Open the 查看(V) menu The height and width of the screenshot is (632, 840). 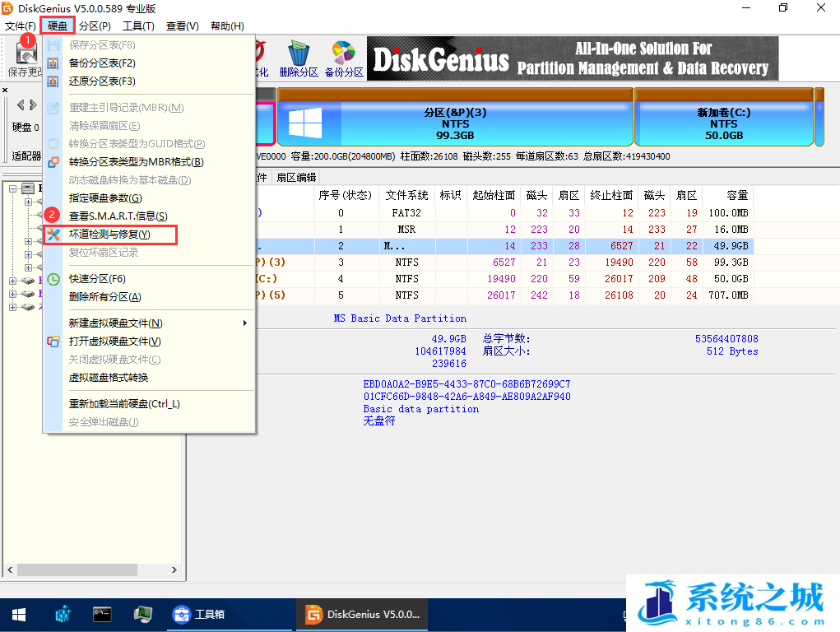pyautogui.click(x=182, y=26)
